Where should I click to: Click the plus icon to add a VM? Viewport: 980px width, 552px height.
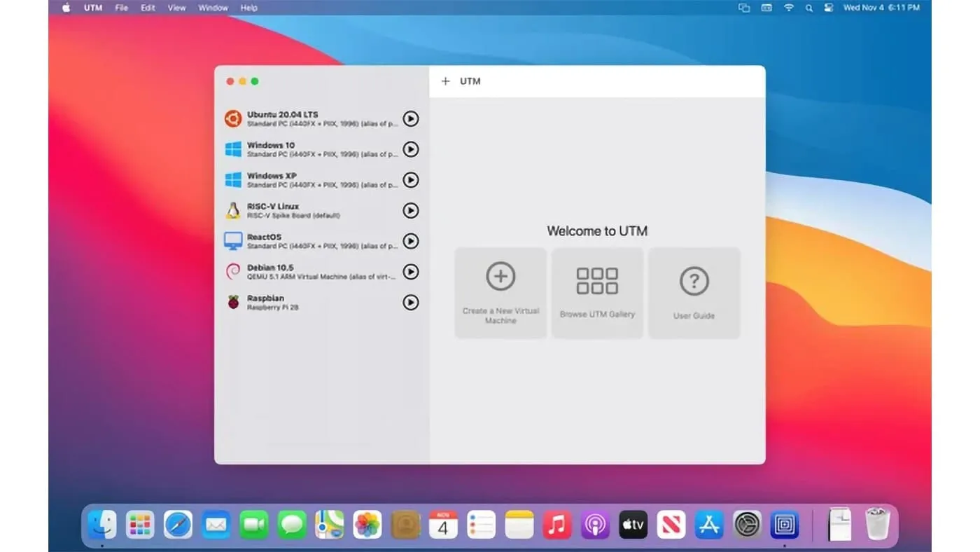[x=446, y=81]
